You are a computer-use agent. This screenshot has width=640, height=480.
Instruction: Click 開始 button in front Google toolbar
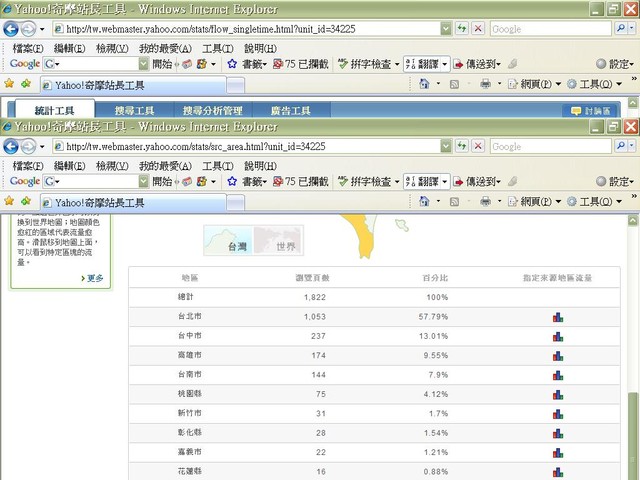coord(162,181)
